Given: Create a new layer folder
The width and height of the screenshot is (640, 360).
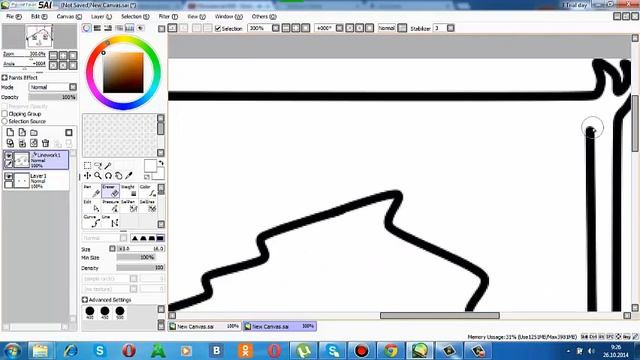Looking at the screenshot, I should coord(34,132).
